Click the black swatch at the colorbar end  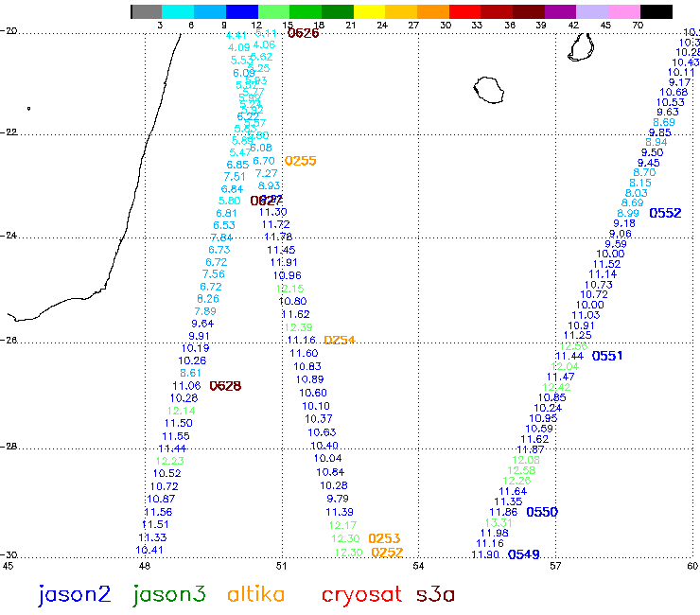[x=656, y=11]
